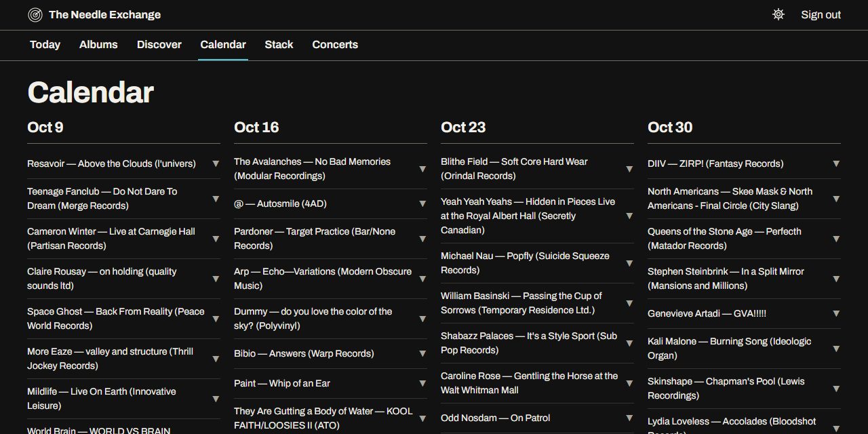
Task: Click the Calendar page title
Action: 91,92
